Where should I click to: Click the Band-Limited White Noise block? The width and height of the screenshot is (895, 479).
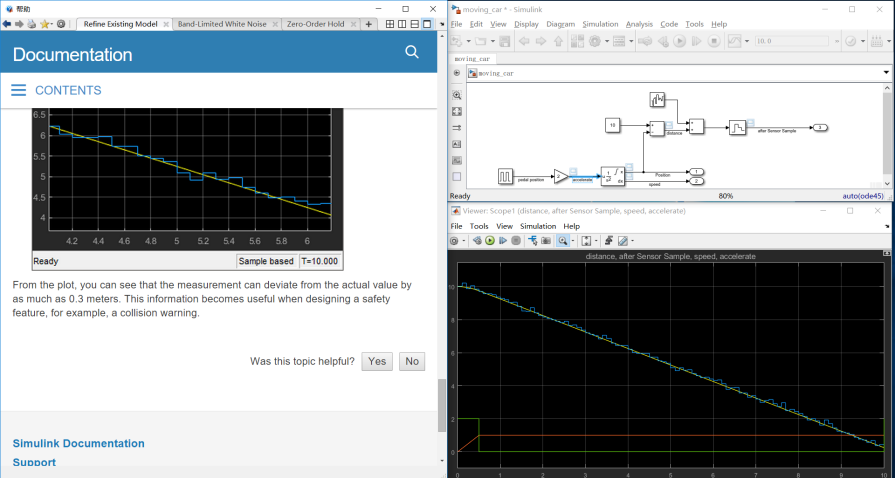[x=657, y=100]
